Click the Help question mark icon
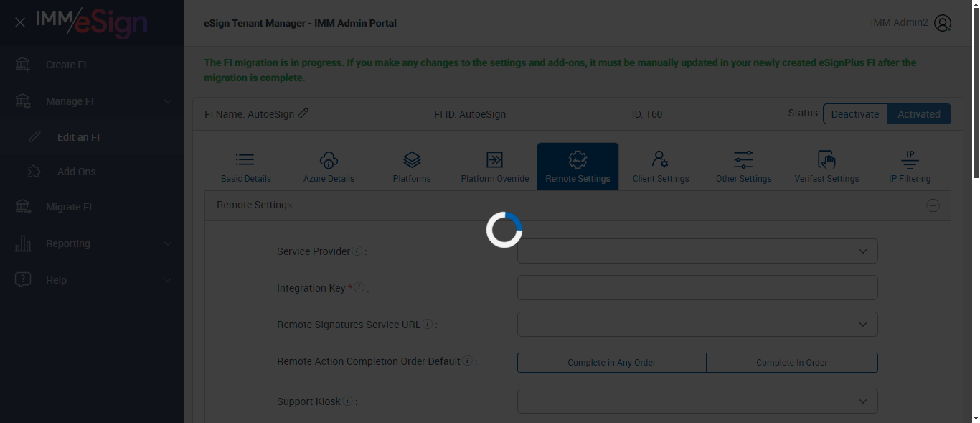The image size is (980, 423). 23,280
